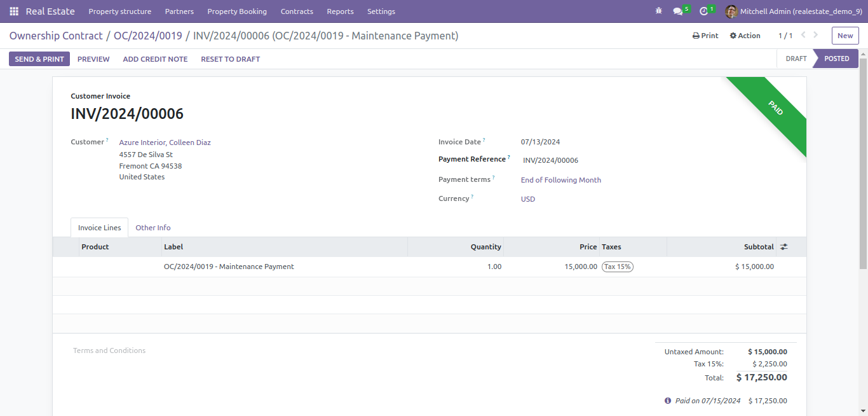Click the Send & Print button

pos(39,59)
